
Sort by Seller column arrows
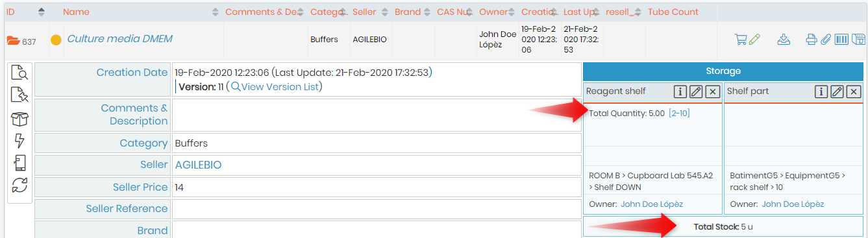coord(384,12)
